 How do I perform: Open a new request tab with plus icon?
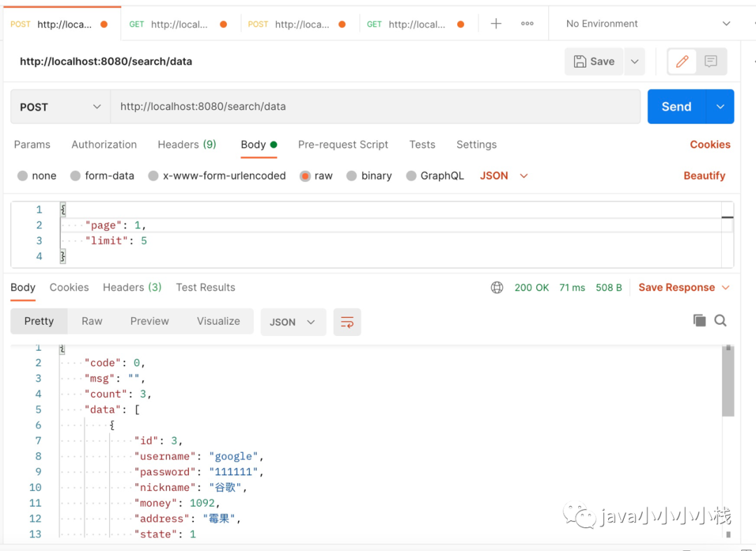496,24
